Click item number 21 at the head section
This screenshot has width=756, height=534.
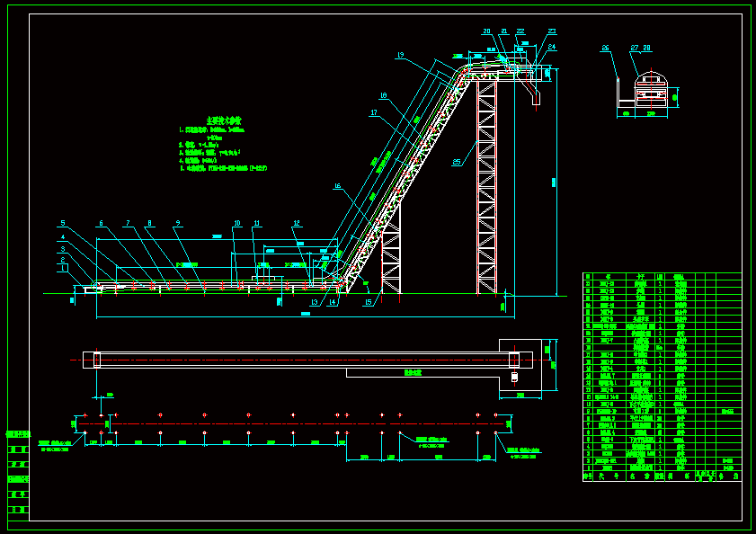tap(503, 31)
